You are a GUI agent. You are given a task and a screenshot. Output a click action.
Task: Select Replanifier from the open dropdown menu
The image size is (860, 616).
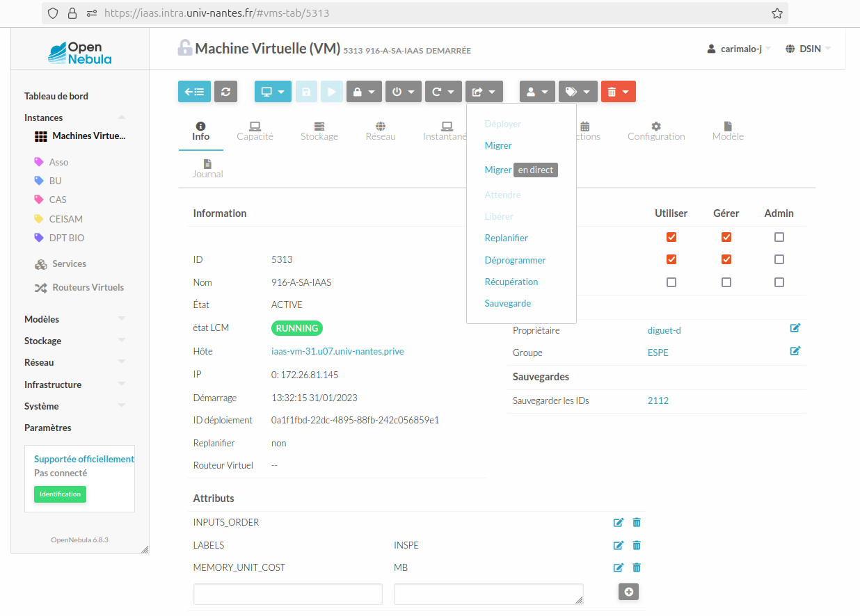point(506,238)
